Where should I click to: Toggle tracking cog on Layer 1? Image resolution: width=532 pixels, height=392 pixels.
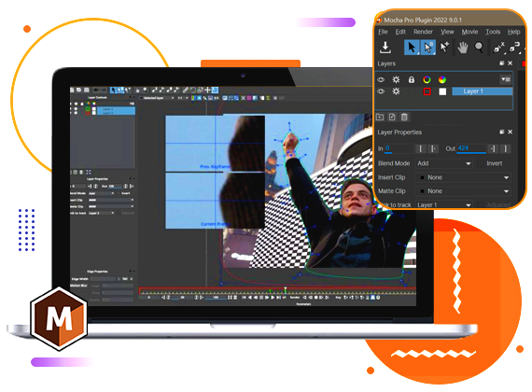(396, 91)
